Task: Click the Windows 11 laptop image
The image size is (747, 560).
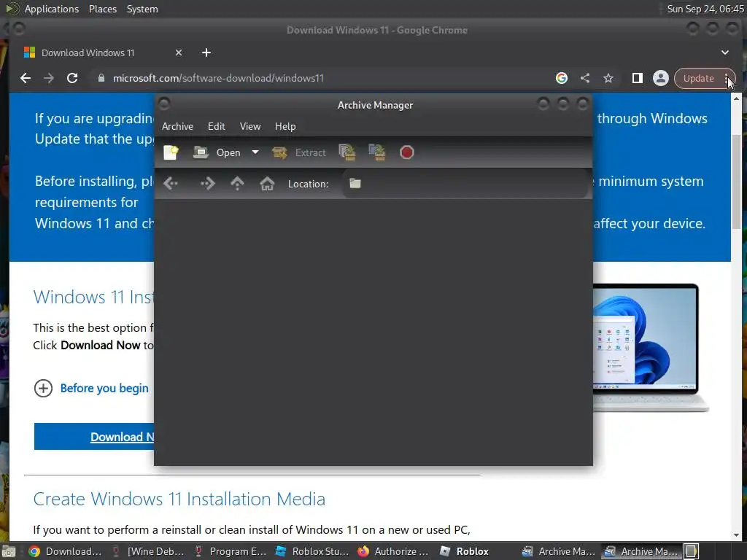Action: click(651, 348)
